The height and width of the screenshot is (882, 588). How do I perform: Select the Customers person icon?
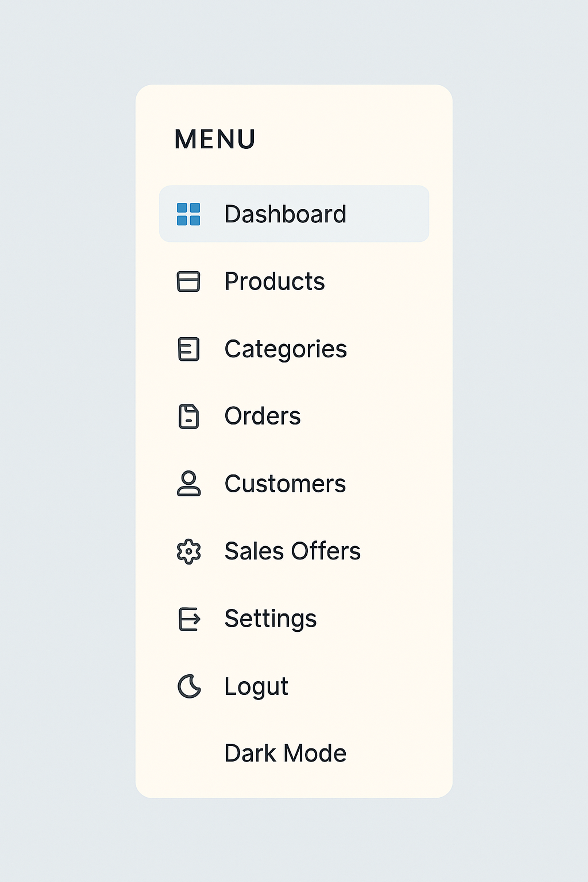pyautogui.click(x=189, y=484)
